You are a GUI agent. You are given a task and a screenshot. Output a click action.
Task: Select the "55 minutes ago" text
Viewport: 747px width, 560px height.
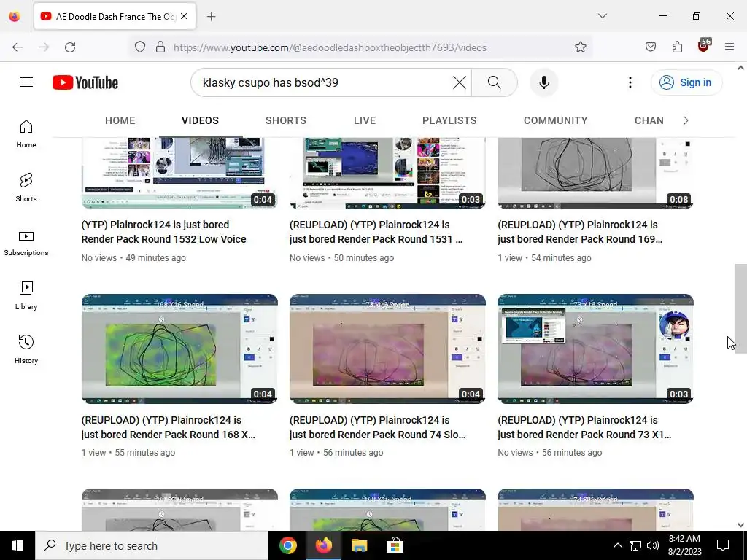(x=145, y=453)
